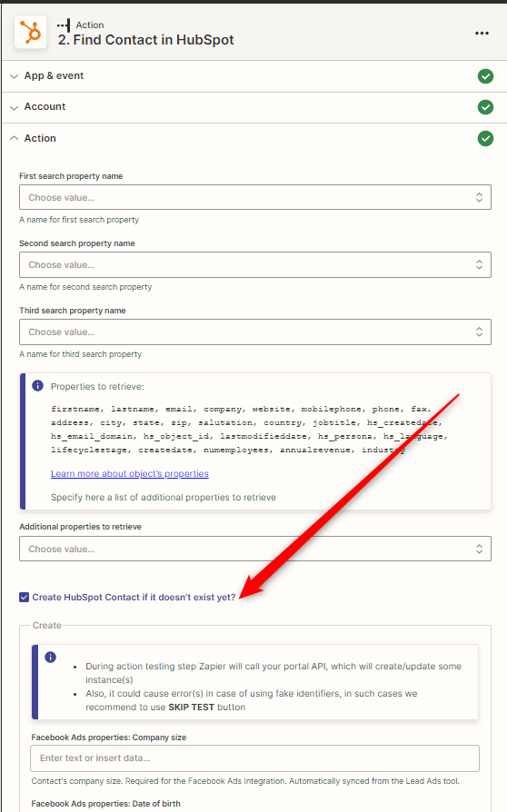
Task: Click the Company size text input field
Action: pos(254,758)
